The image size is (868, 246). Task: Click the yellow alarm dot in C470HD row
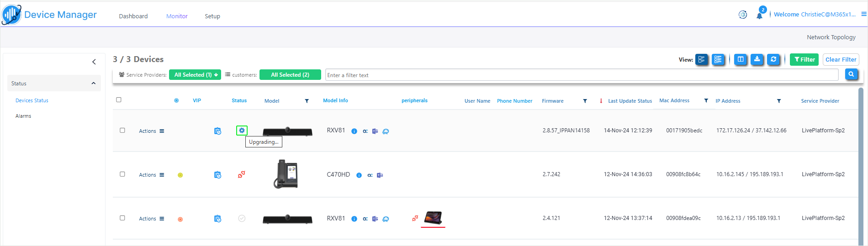(x=180, y=175)
